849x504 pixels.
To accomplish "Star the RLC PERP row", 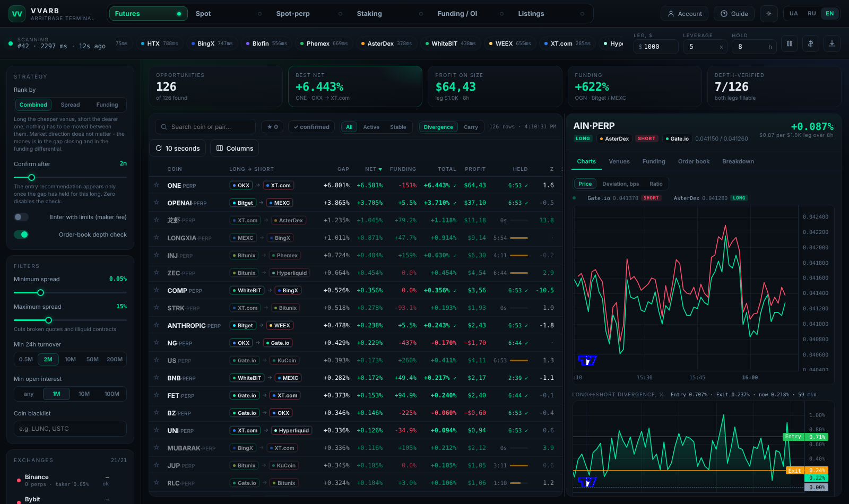I will pyautogui.click(x=157, y=483).
